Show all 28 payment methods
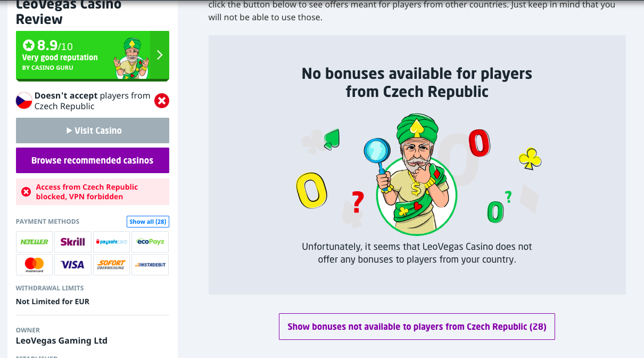The width and height of the screenshot is (644, 358). click(148, 222)
